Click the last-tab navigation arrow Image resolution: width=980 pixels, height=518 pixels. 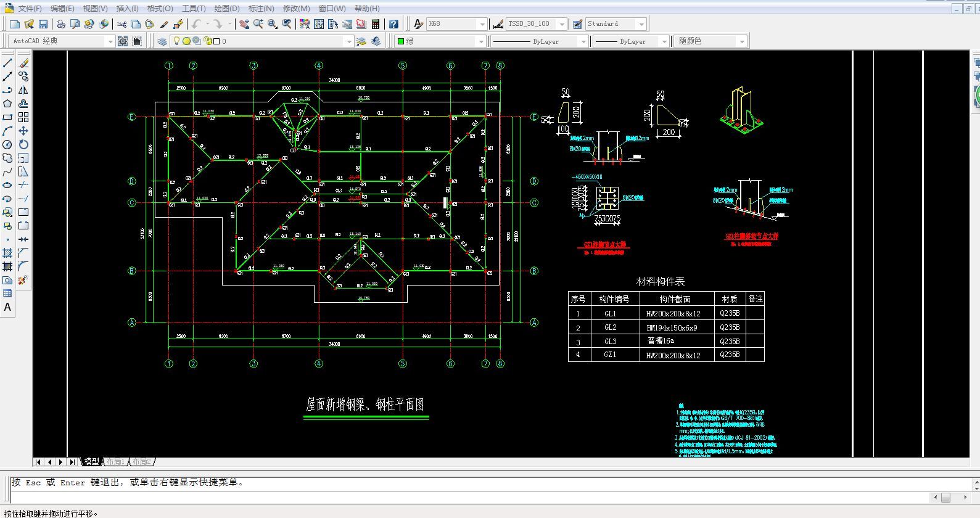click(x=72, y=461)
